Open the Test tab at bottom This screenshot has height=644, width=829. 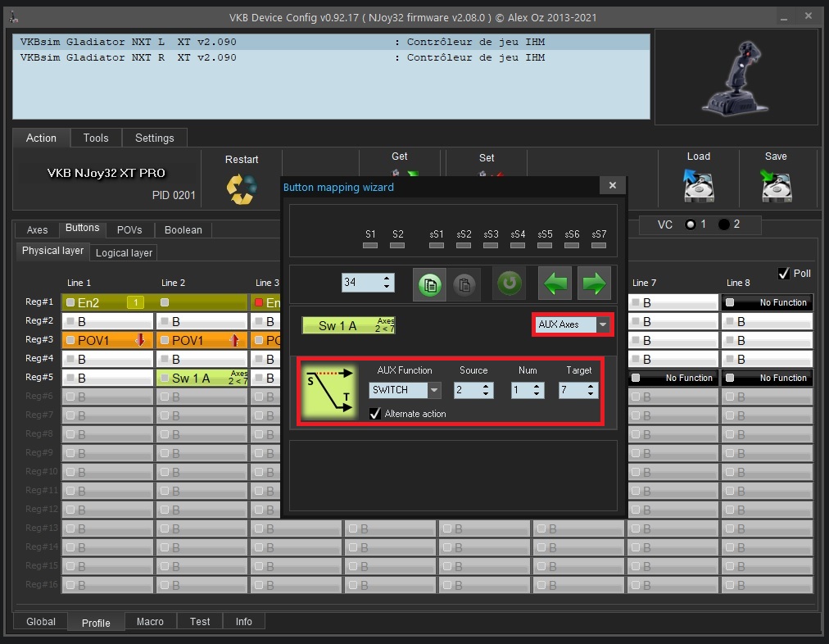click(200, 622)
